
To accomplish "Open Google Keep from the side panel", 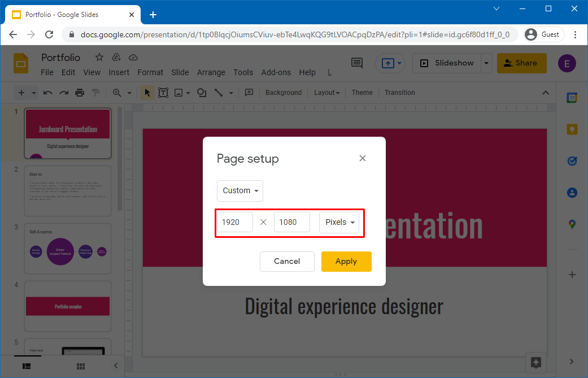I will (572, 129).
